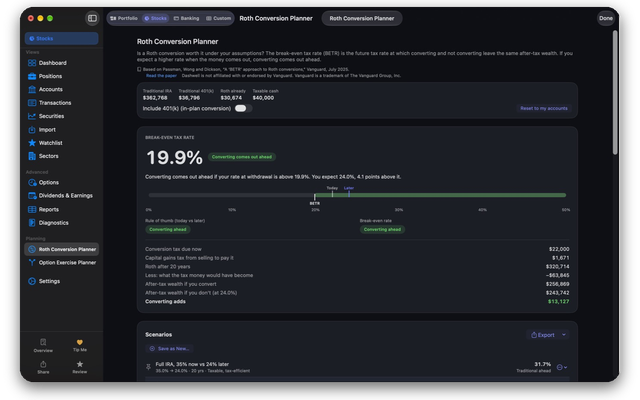The image size is (640, 400).
Task: Select the Stocks section header in sidebar
Action: [x=61, y=38]
